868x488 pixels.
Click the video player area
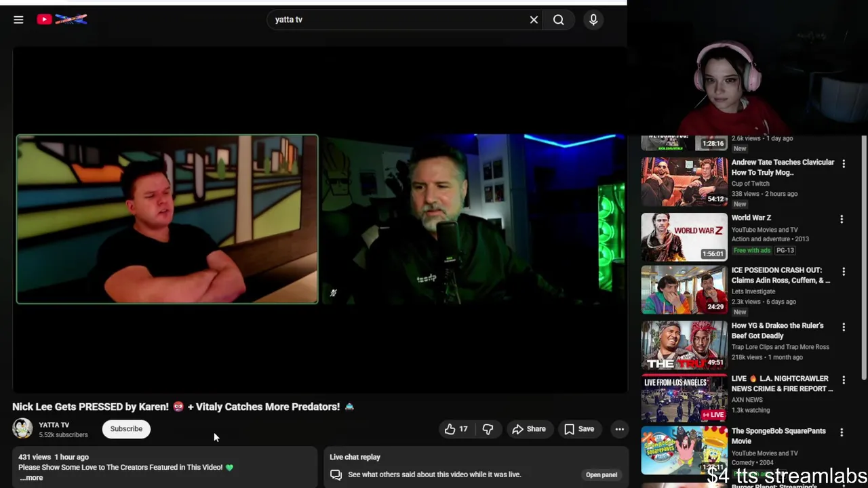pyautogui.click(x=320, y=219)
